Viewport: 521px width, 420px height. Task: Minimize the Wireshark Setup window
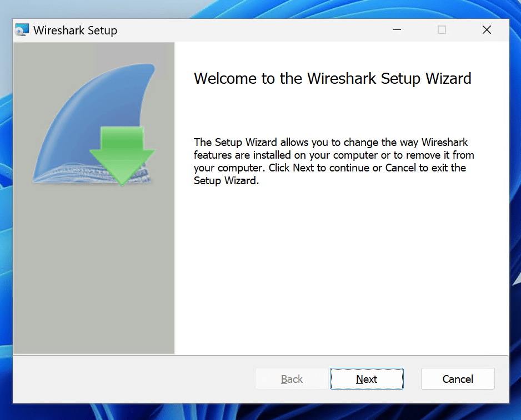[x=397, y=30]
